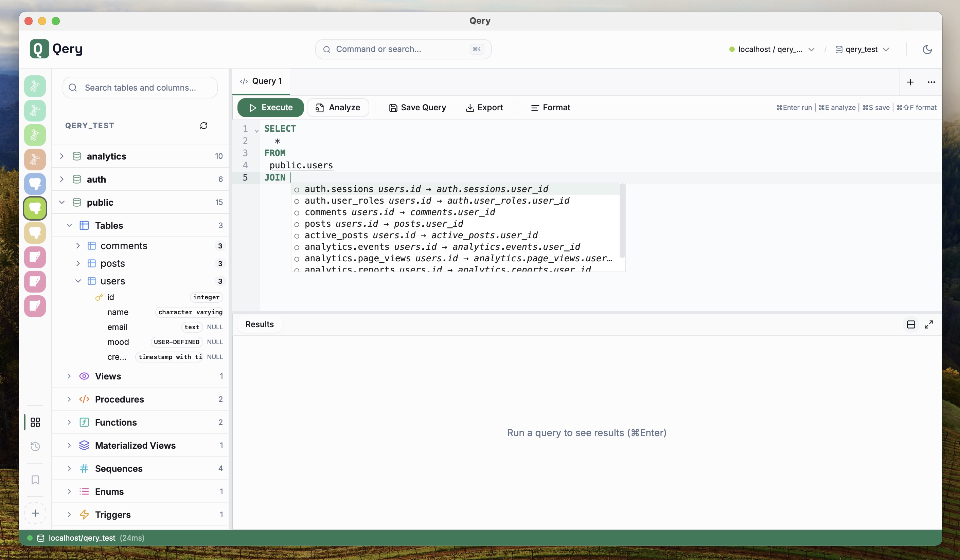Viewport: 960px width, 560px height.
Task: Open the saved bookmarks icon in the sidebar
Action: click(35, 480)
